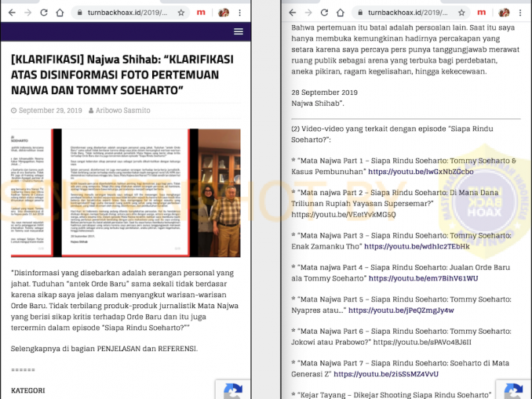
Task: Click the signature 'Najwa Shihab".'
Action: point(318,103)
